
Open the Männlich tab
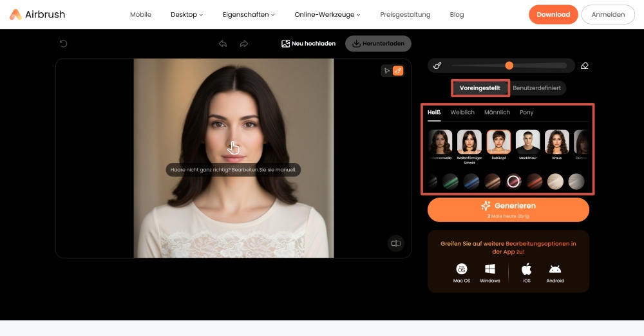497,112
